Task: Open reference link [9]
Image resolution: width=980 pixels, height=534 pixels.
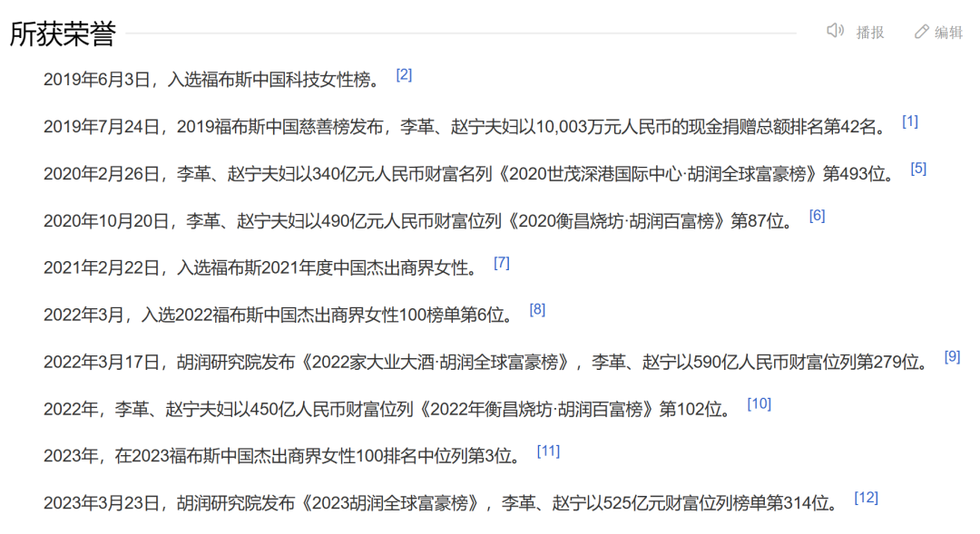Action: 952,356
